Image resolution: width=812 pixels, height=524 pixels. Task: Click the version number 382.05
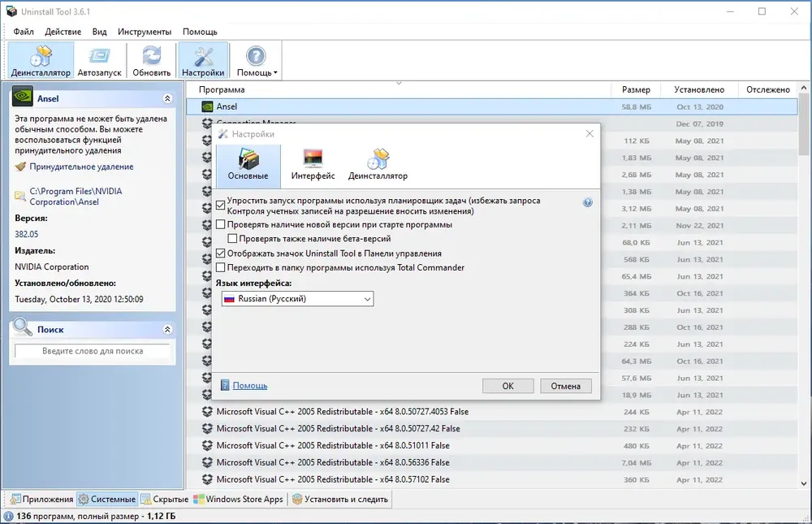(x=27, y=234)
